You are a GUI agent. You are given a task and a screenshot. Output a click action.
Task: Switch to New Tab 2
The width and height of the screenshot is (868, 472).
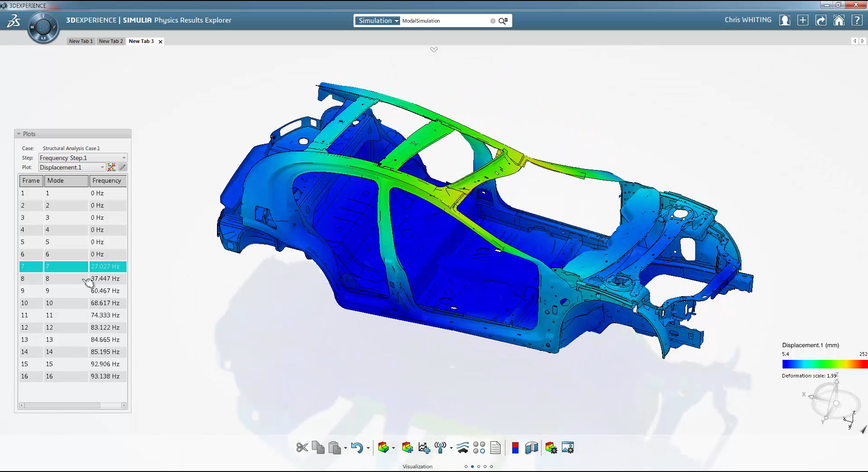pos(111,41)
